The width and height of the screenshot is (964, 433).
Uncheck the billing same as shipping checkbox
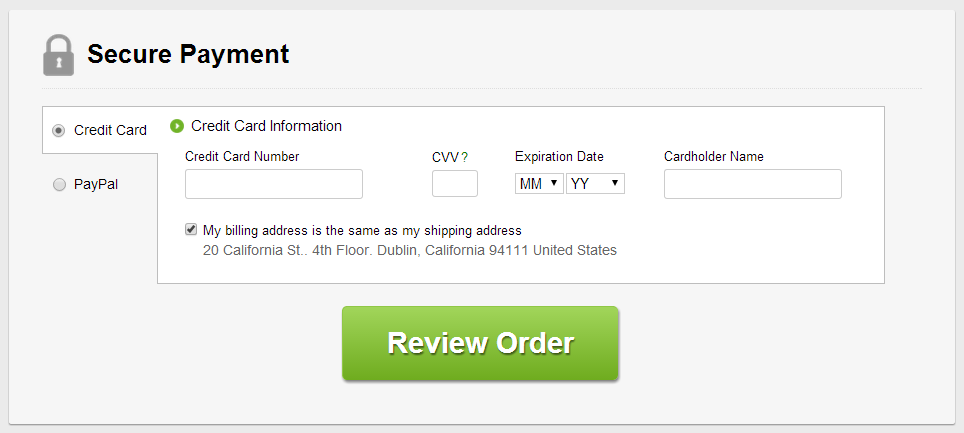[x=191, y=230]
